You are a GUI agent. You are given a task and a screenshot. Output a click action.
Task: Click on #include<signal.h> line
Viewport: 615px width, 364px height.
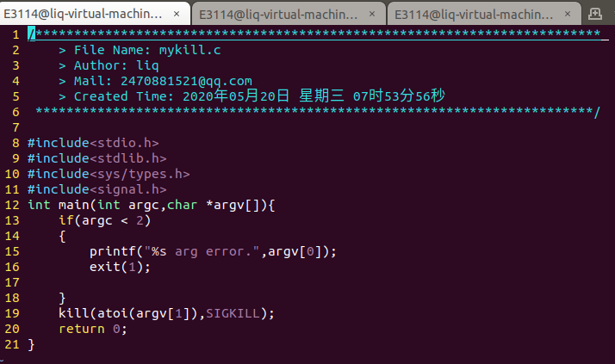pos(96,189)
